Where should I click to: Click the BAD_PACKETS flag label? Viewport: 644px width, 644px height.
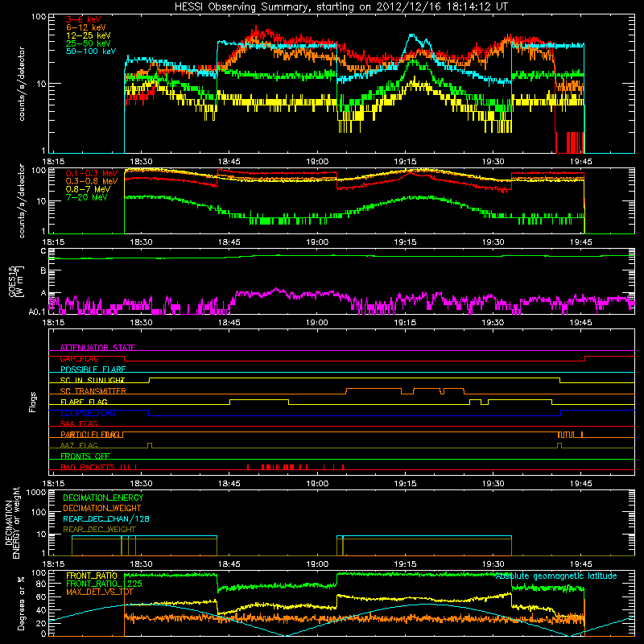click(x=88, y=468)
